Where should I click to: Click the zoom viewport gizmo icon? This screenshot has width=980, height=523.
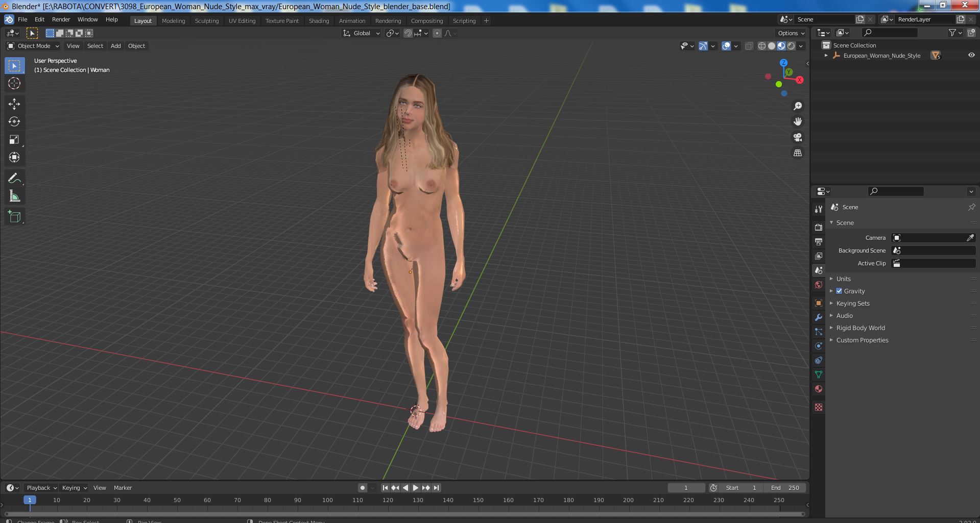[797, 106]
